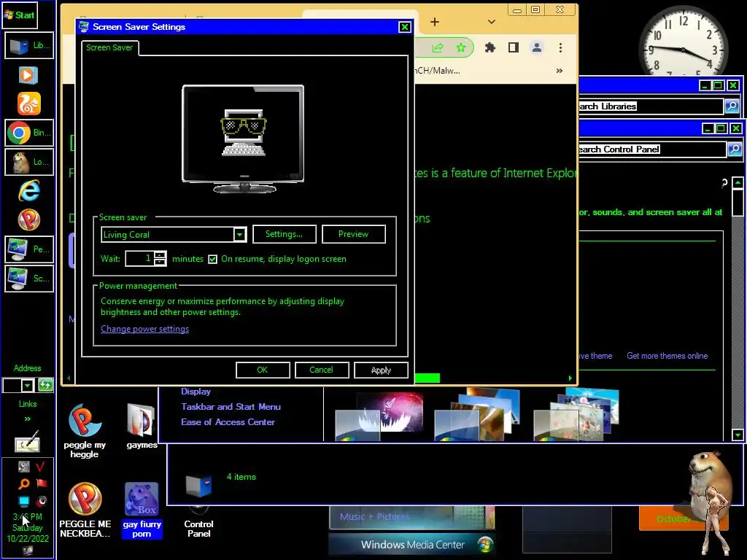This screenshot has width=747, height=560.
Task: Expand the Links toolbar chevron
Action: click(27, 419)
